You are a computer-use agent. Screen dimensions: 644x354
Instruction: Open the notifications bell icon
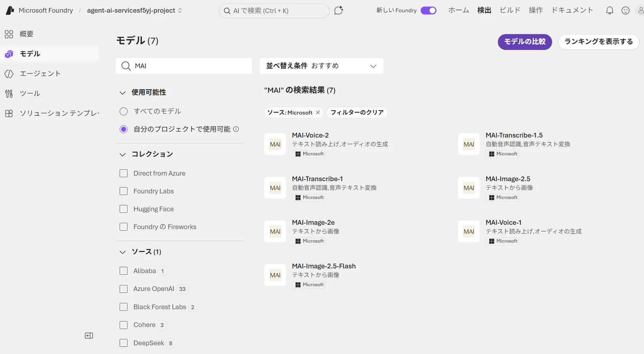point(610,11)
